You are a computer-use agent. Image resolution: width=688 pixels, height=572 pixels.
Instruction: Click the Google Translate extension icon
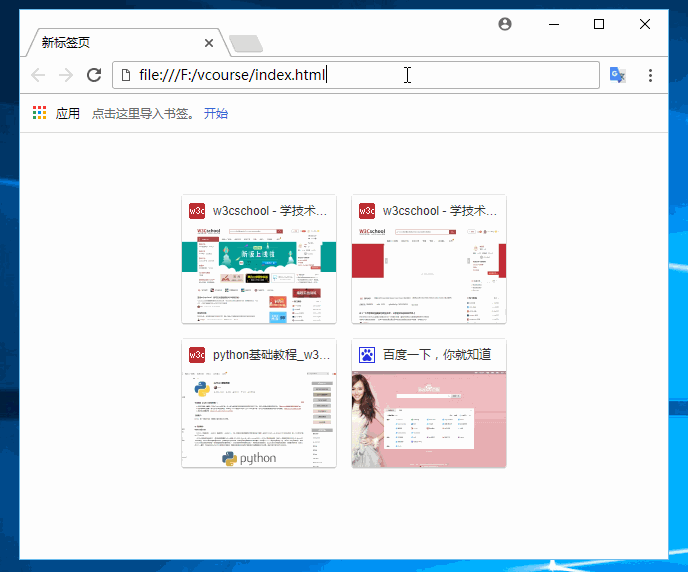618,75
